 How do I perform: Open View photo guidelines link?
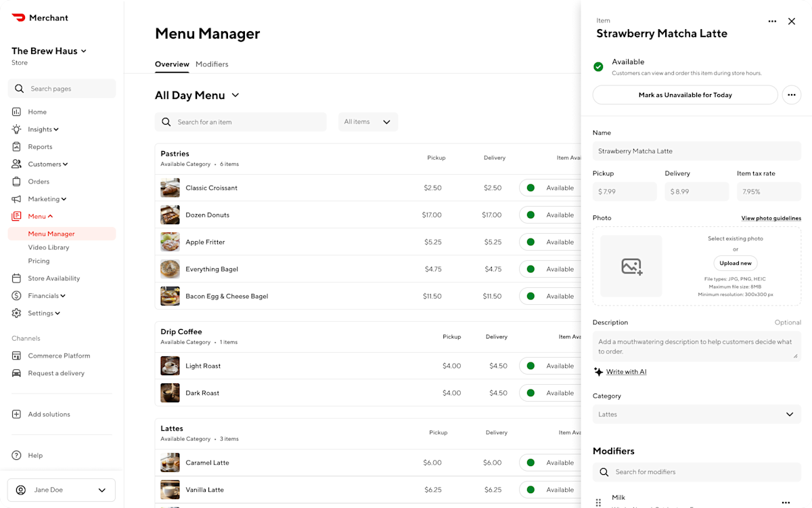(771, 218)
